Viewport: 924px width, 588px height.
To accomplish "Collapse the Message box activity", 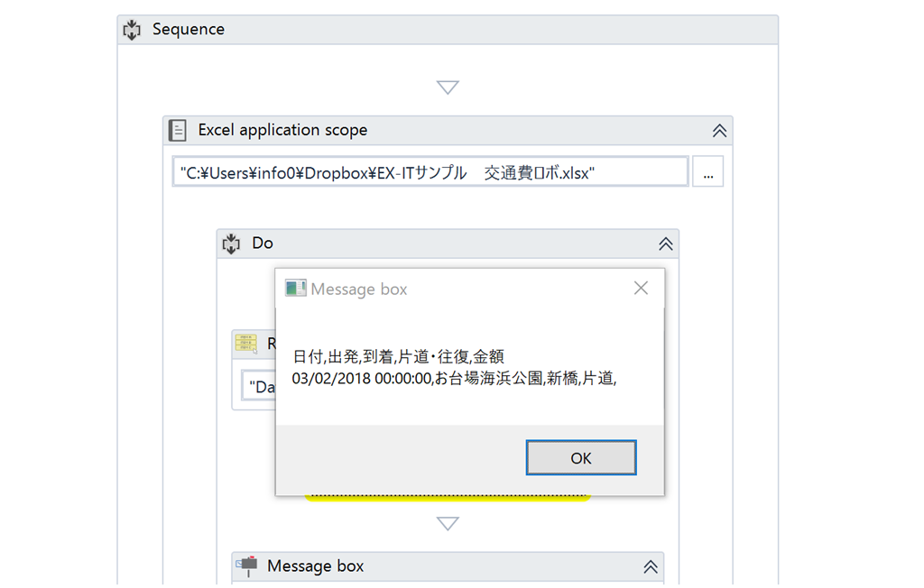I will pyautogui.click(x=650, y=567).
